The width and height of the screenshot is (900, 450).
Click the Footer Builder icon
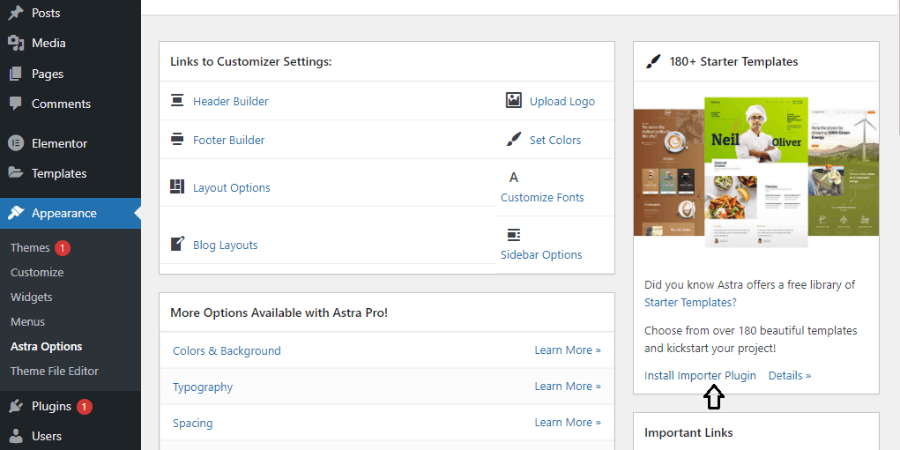(177, 139)
